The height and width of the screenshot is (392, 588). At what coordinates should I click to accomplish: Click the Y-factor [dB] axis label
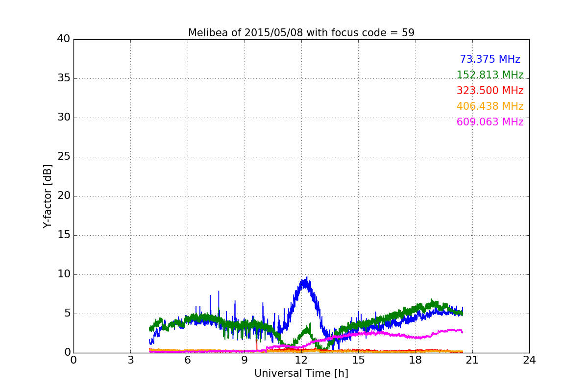click(x=48, y=196)
